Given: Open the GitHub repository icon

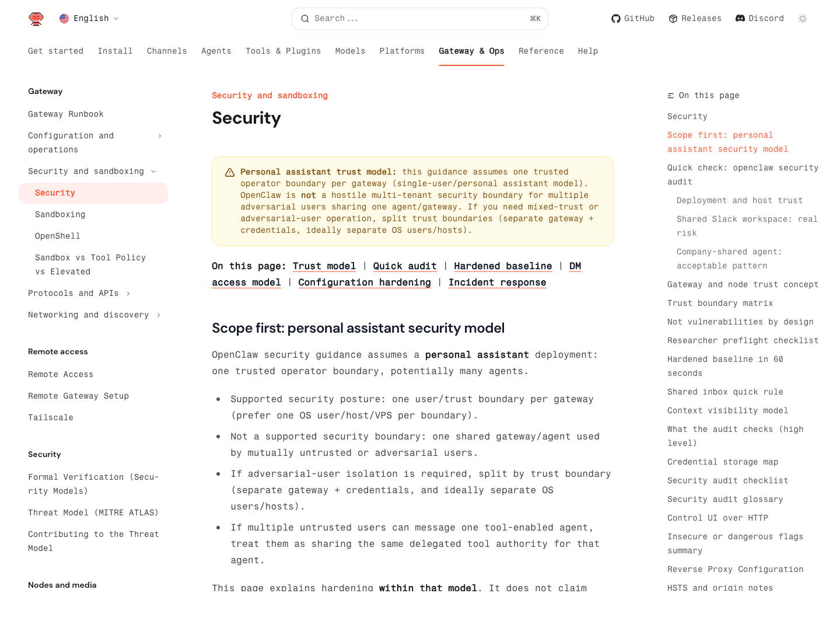Looking at the screenshot, I should (x=615, y=18).
